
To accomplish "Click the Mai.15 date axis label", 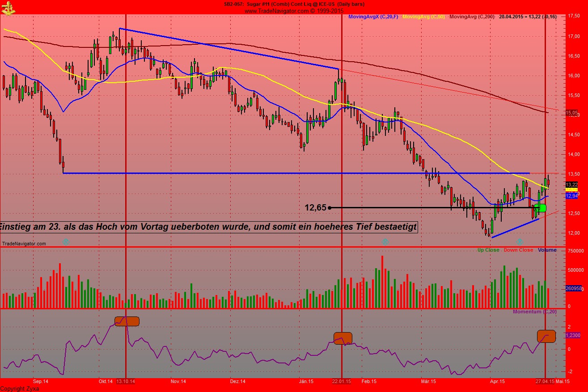I will coord(563,382).
